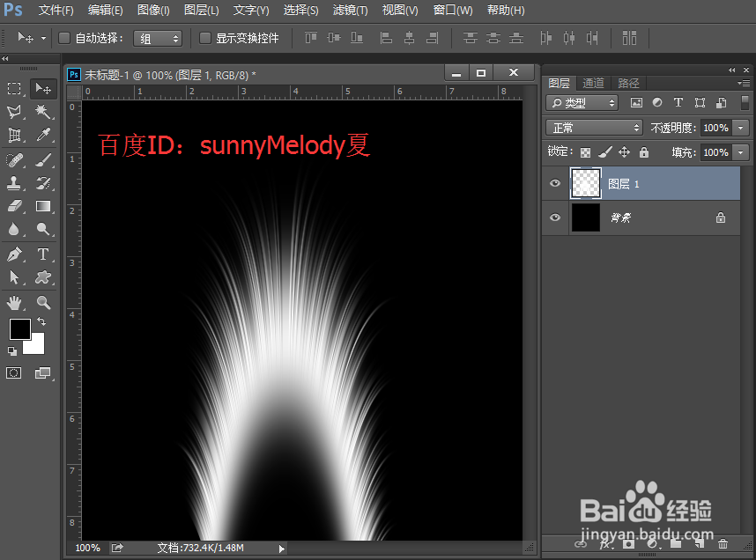Select the Pen tool
Image resolution: width=756 pixels, height=560 pixels.
[14, 254]
